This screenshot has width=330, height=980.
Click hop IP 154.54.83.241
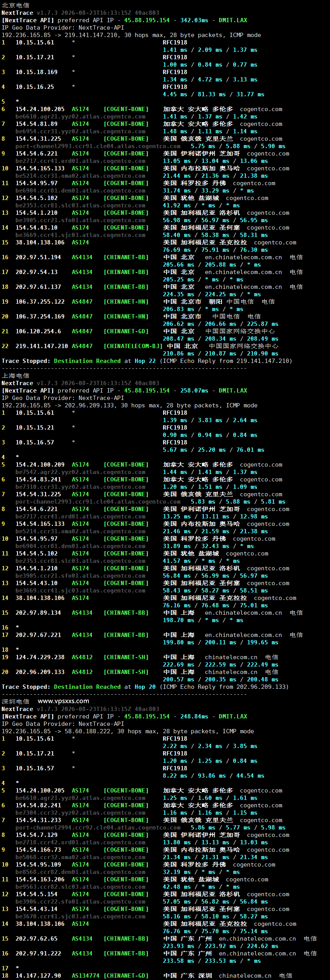click(x=38, y=479)
